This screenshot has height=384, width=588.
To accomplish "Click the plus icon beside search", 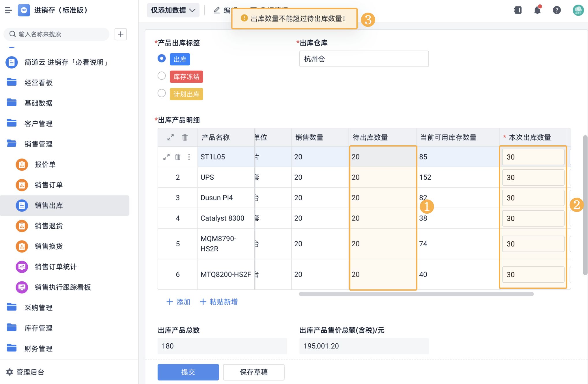I will (x=121, y=34).
